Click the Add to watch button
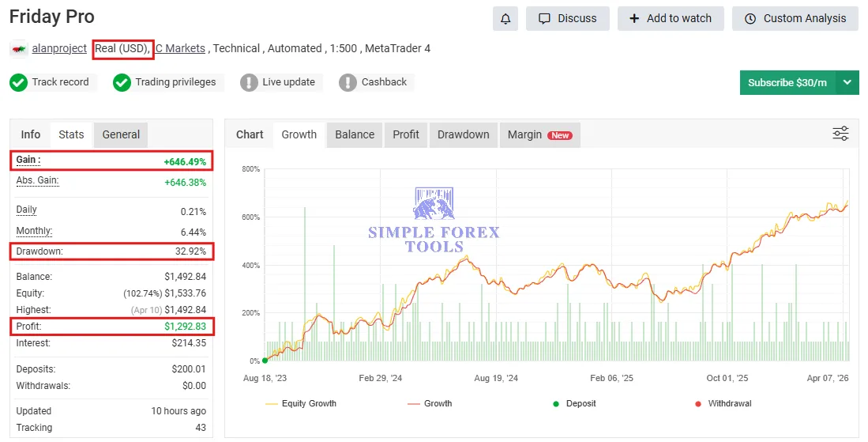The width and height of the screenshot is (868, 442). (x=671, y=19)
